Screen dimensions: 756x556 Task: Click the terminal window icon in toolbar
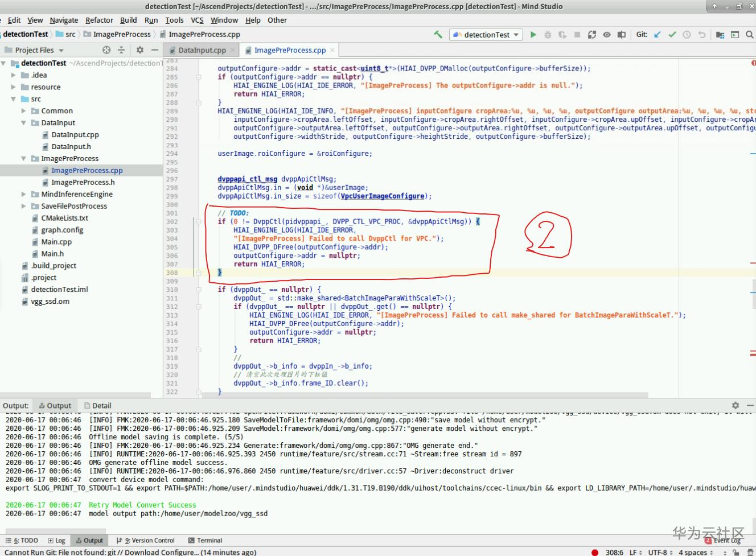click(735, 34)
